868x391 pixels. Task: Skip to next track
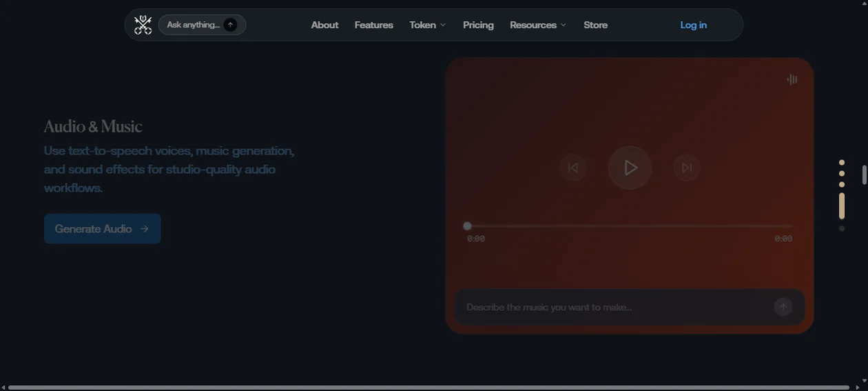click(687, 168)
